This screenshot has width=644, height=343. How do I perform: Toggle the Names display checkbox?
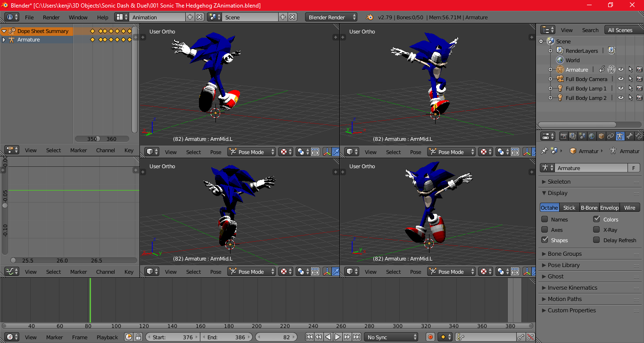(x=545, y=219)
